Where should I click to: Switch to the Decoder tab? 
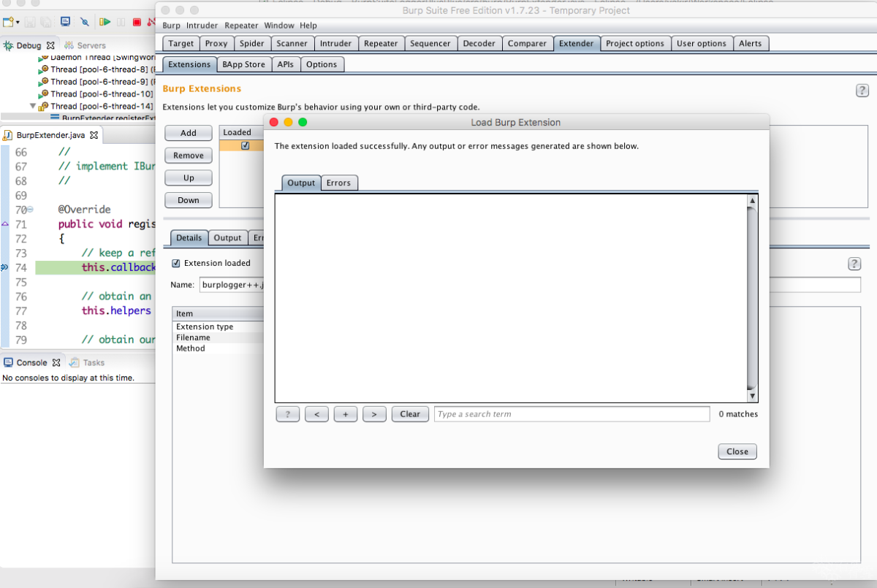[x=479, y=44]
